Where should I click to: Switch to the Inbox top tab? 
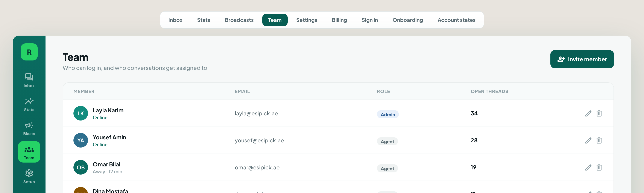click(175, 20)
